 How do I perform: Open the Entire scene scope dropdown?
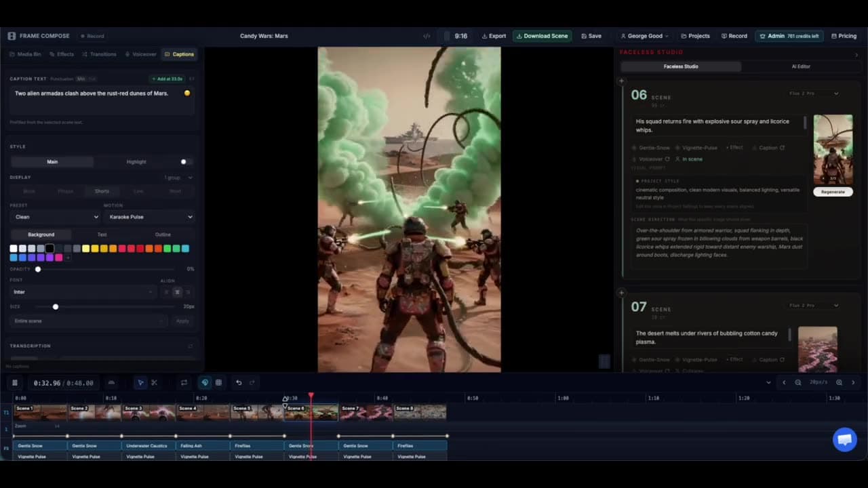click(89, 321)
